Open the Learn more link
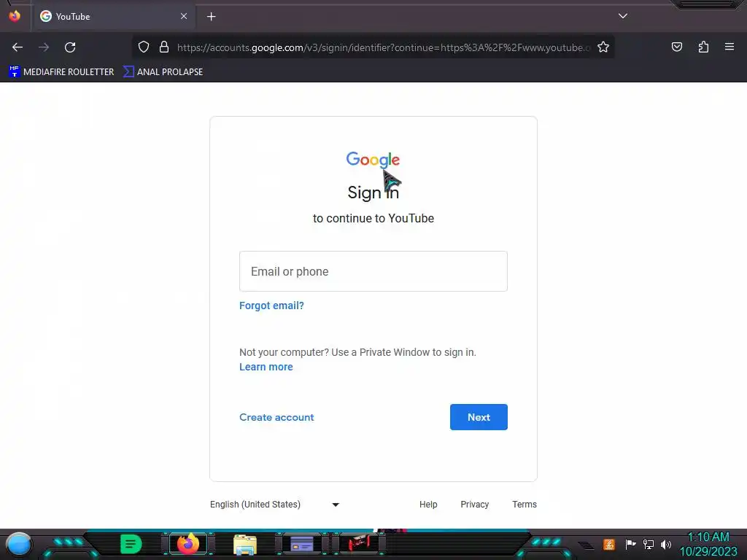This screenshot has height=560, width=747. [266, 367]
